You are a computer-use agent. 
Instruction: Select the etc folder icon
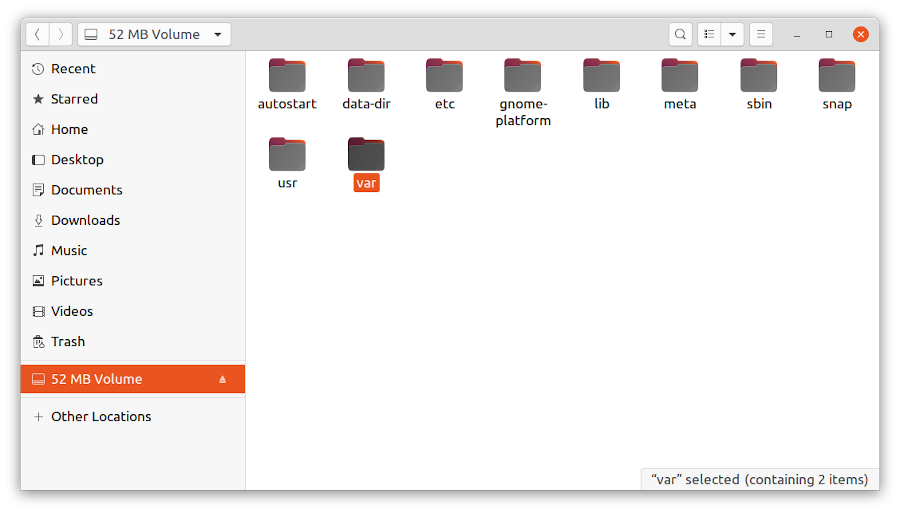(444, 75)
